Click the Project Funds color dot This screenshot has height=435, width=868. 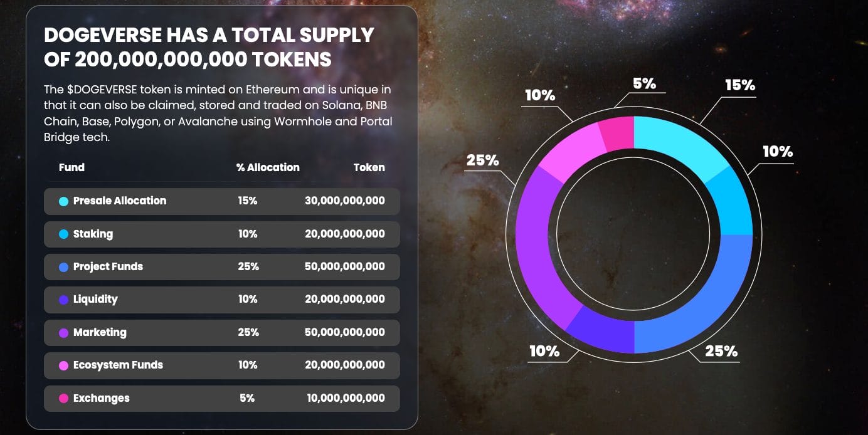(x=63, y=267)
